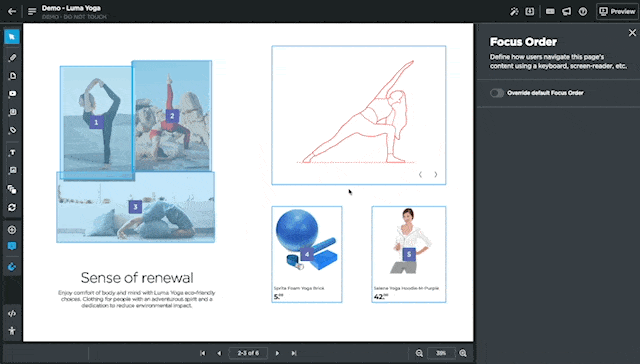This screenshot has height=364, width=640.
Task: Click the 'Sprite Foam Yoga Brick' product name
Action: pyautogui.click(x=299, y=288)
